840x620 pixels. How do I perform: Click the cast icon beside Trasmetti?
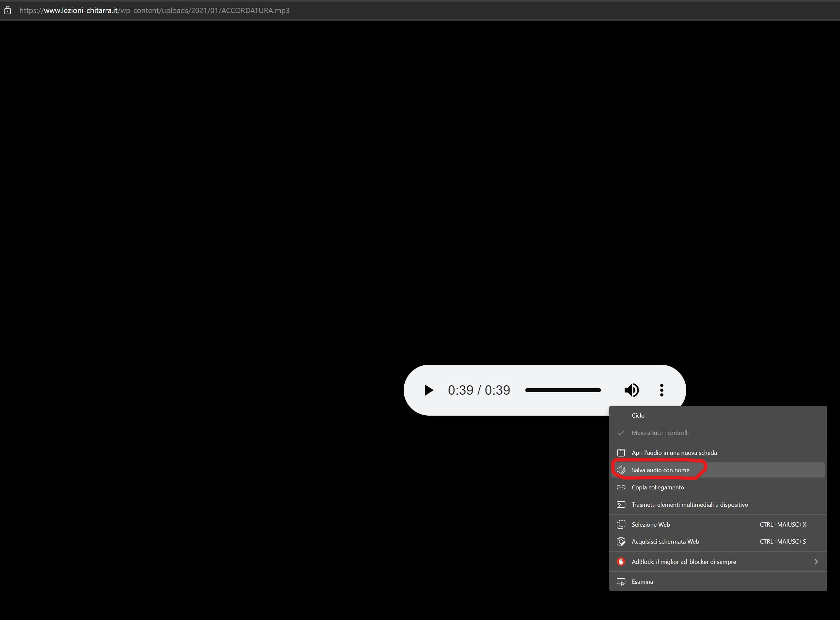pos(621,504)
